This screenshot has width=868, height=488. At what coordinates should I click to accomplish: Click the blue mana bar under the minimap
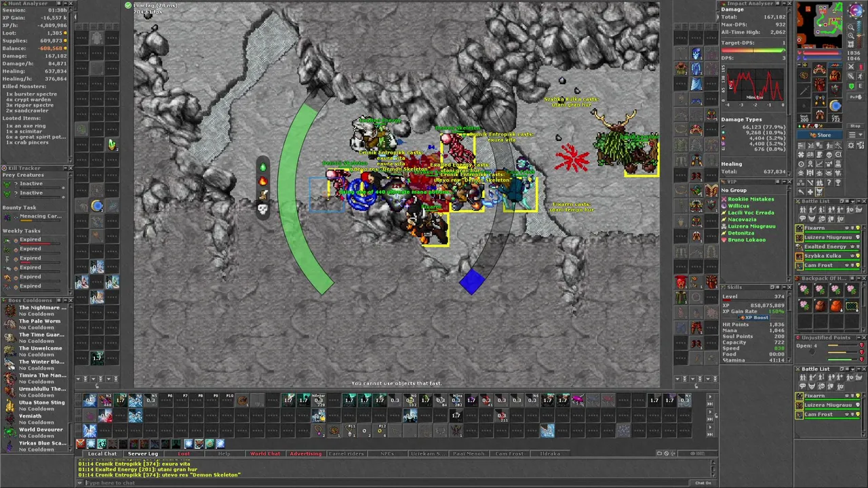823,58
